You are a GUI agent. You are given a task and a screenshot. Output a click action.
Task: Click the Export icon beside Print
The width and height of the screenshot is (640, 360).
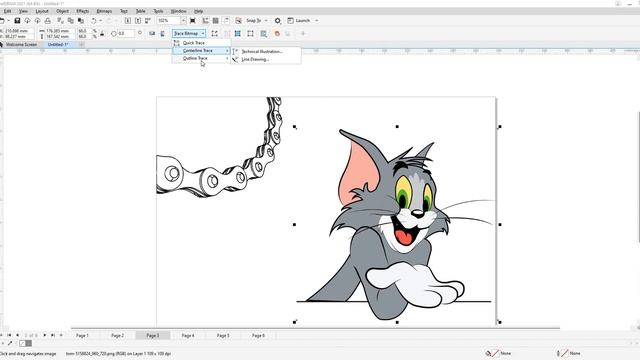click(x=38, y=20)
